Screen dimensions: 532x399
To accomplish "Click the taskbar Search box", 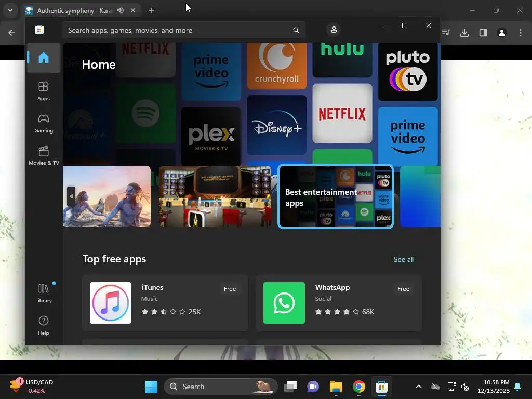I will coord(221,387).
